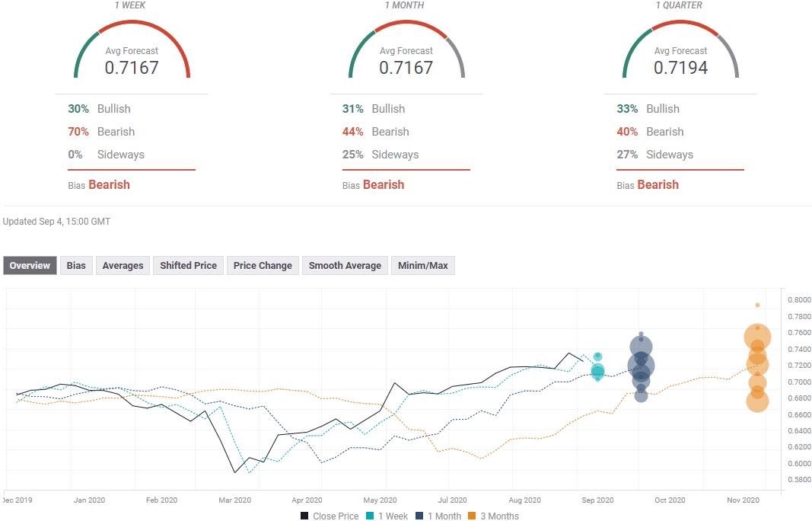The height and width of the screenshot is (521, 812).
Task: Toggle the 1 Month legend series
Action: click(438, 516)
